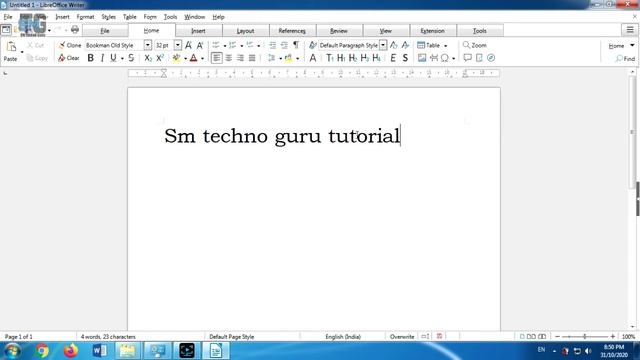Toggle Subscript formatting

coord(148,58)
